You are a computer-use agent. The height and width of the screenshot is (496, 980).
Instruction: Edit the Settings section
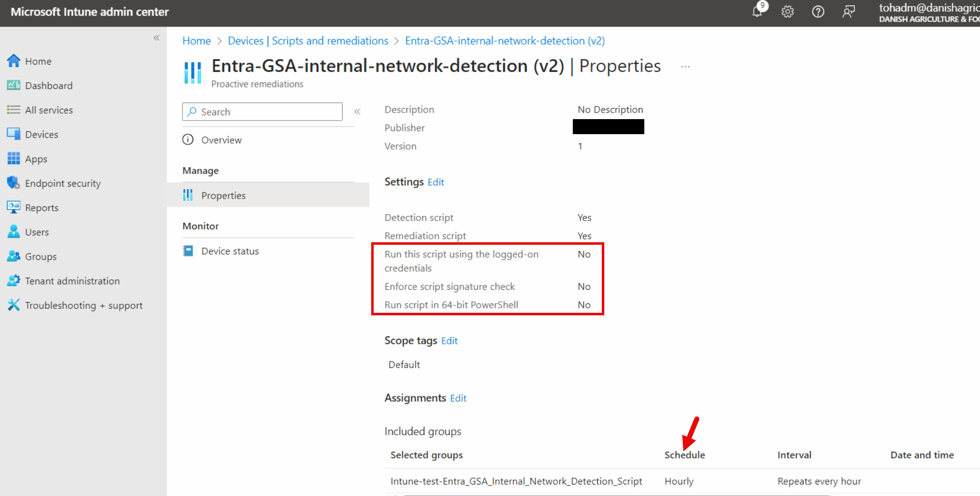coord(435,182)
